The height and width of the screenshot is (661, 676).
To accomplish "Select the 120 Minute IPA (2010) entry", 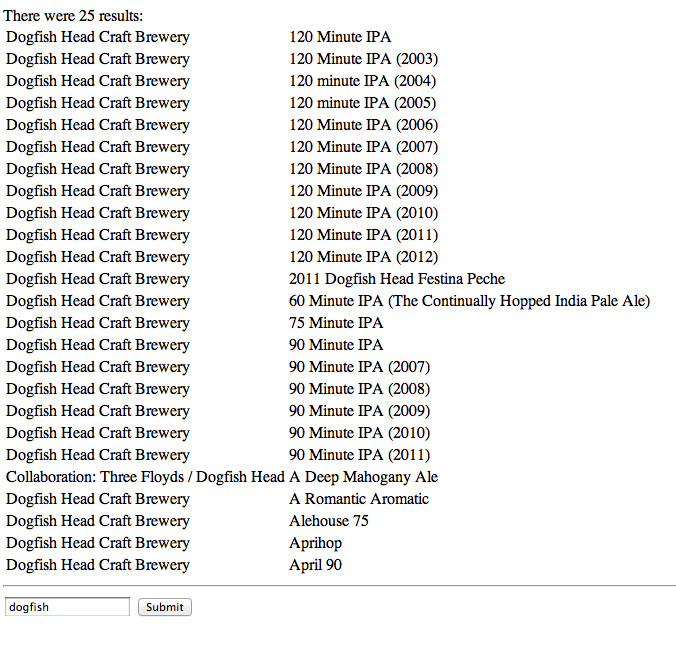I will [363, 213].
